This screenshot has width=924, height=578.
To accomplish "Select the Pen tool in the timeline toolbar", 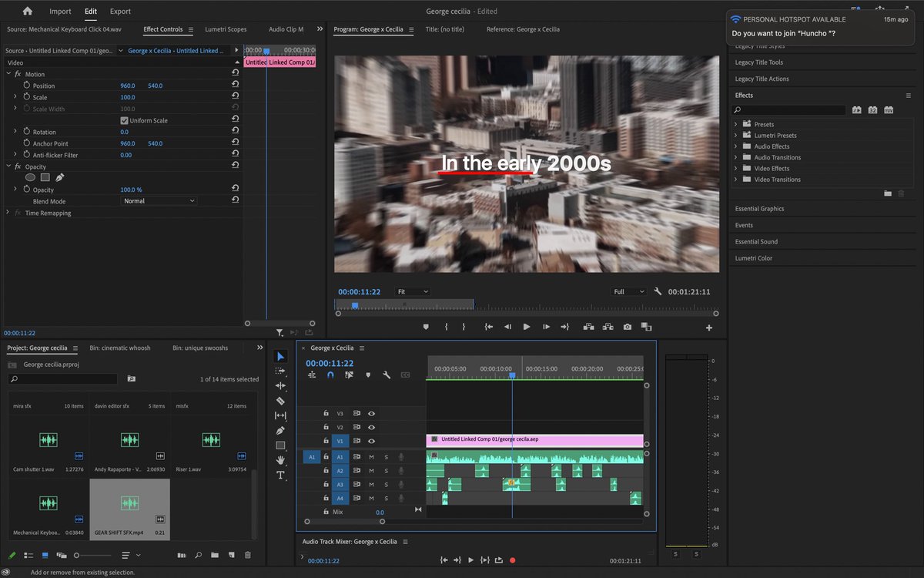I will click(280, 428).
